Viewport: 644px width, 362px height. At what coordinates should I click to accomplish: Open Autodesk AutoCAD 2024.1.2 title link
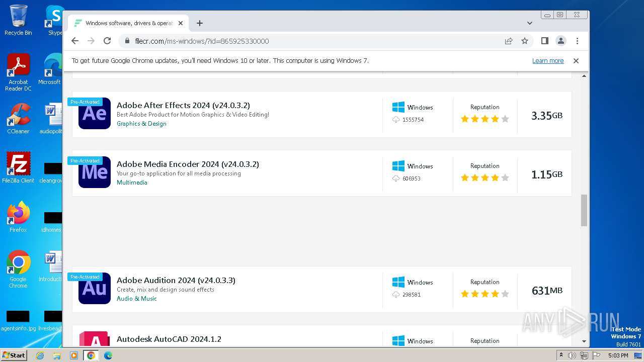click(x=169, y=339)
